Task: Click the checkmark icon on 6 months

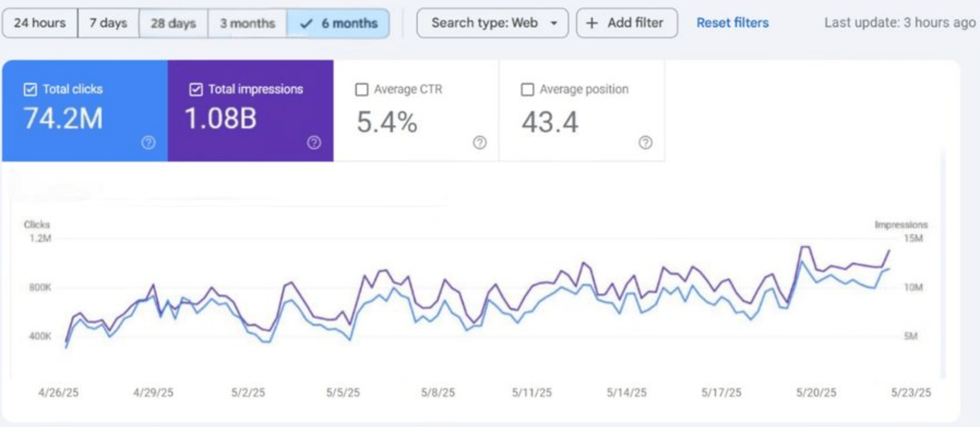Action: (306, 24)
